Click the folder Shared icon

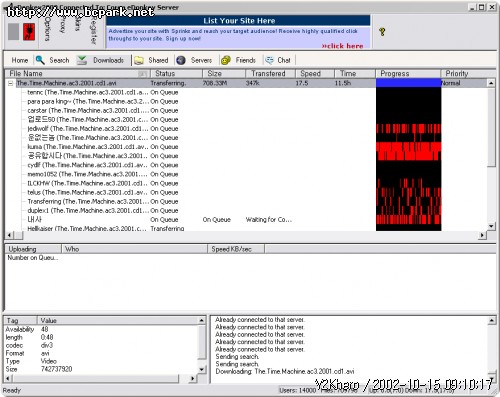(139, 60)
